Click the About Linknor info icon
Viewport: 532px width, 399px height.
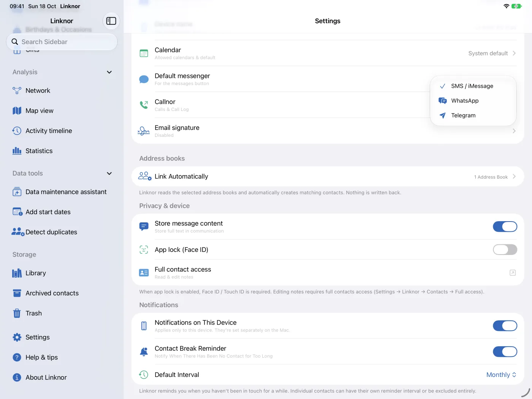pos(17,377)
